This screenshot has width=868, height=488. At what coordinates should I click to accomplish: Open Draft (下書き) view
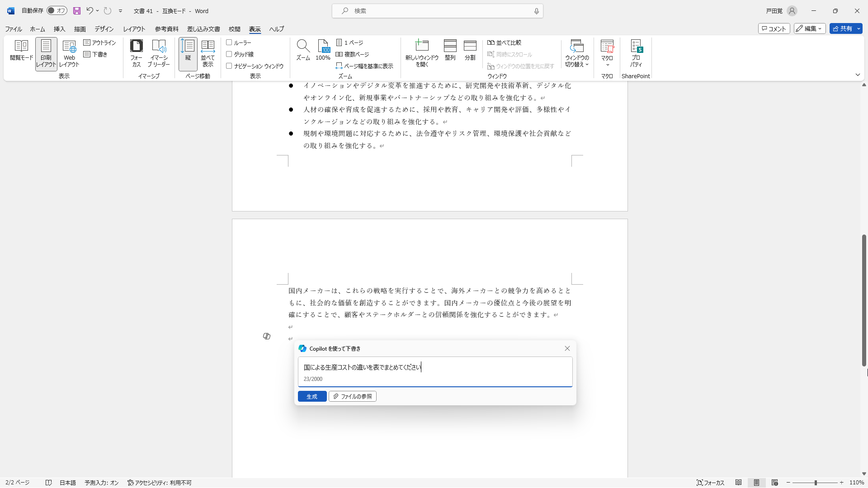coord(96,54)
